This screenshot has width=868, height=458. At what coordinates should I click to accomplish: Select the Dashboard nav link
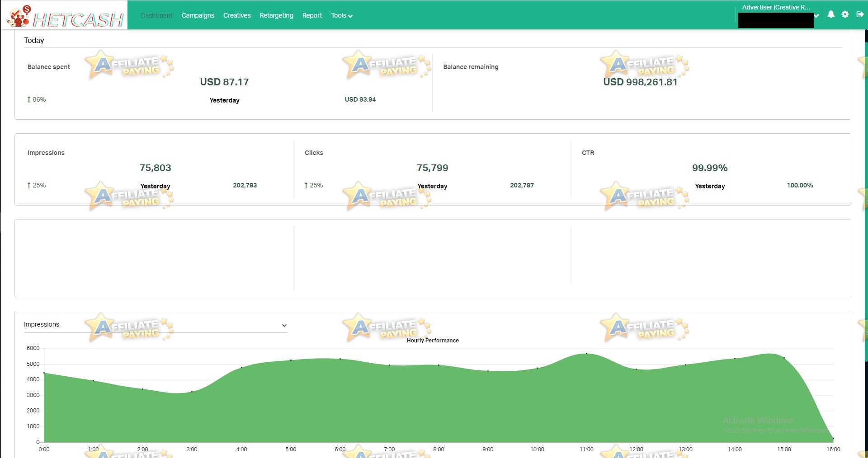[156, 15]
